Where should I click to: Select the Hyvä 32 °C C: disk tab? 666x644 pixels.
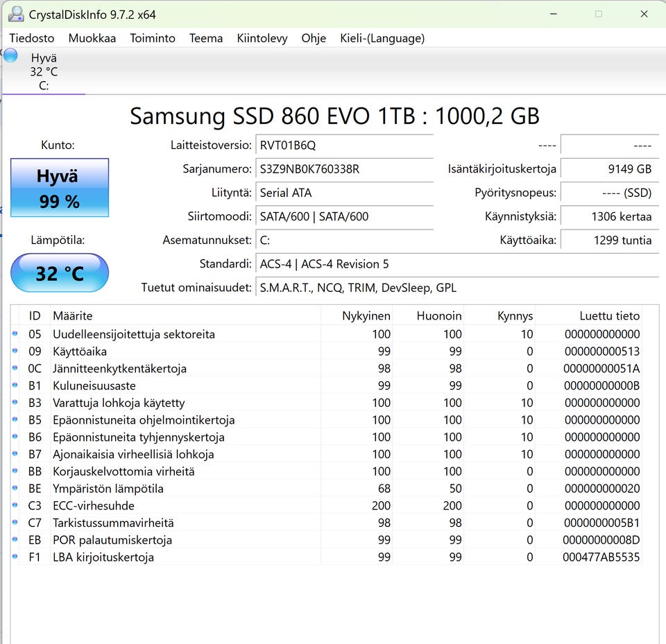click(44, 72)
